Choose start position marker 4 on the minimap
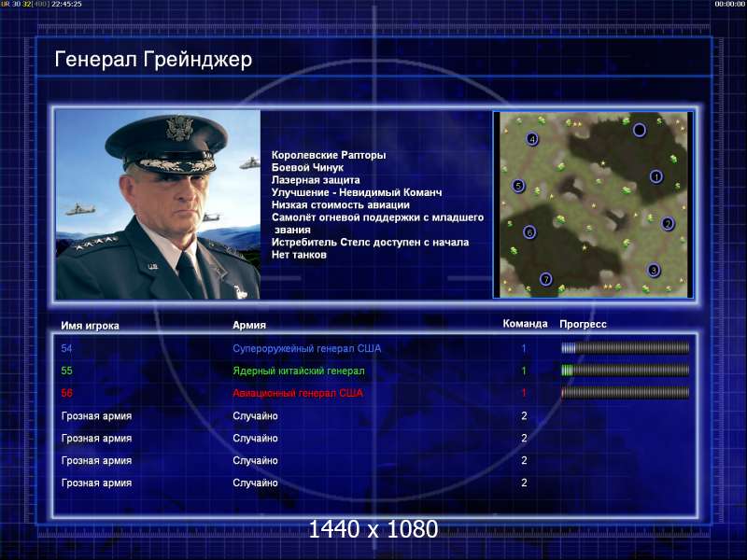The height and width of the screenshot is (560, 747). (x=532, y=139)
